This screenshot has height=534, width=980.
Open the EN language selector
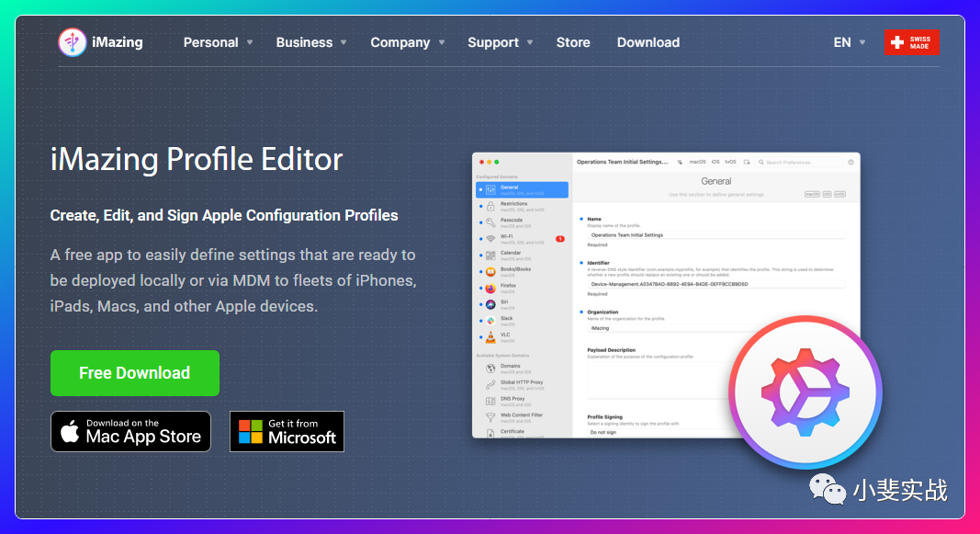(850, 42)
